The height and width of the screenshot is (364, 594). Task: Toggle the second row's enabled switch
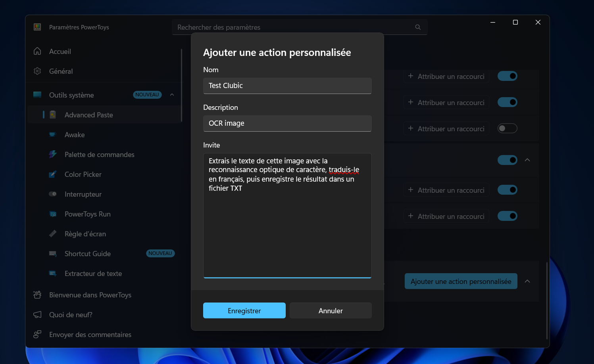(x=507, y=102)
